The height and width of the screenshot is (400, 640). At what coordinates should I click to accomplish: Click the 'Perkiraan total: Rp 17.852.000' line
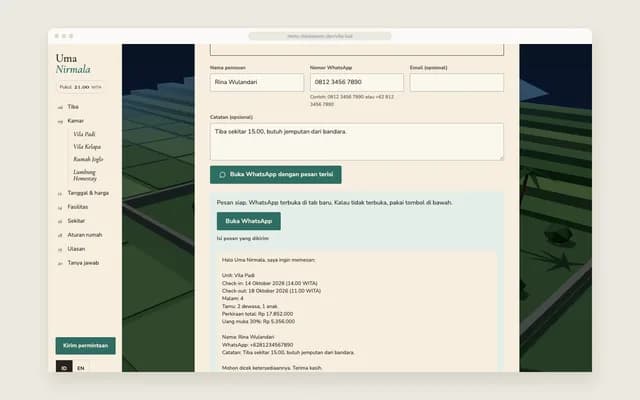[258, 314]
